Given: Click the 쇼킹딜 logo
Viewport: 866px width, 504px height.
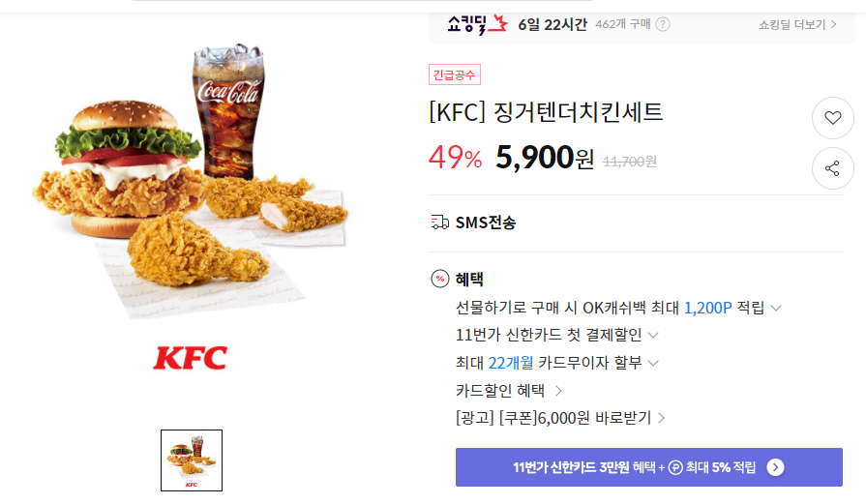Looking at the screenshot, I should click(477, 24).
